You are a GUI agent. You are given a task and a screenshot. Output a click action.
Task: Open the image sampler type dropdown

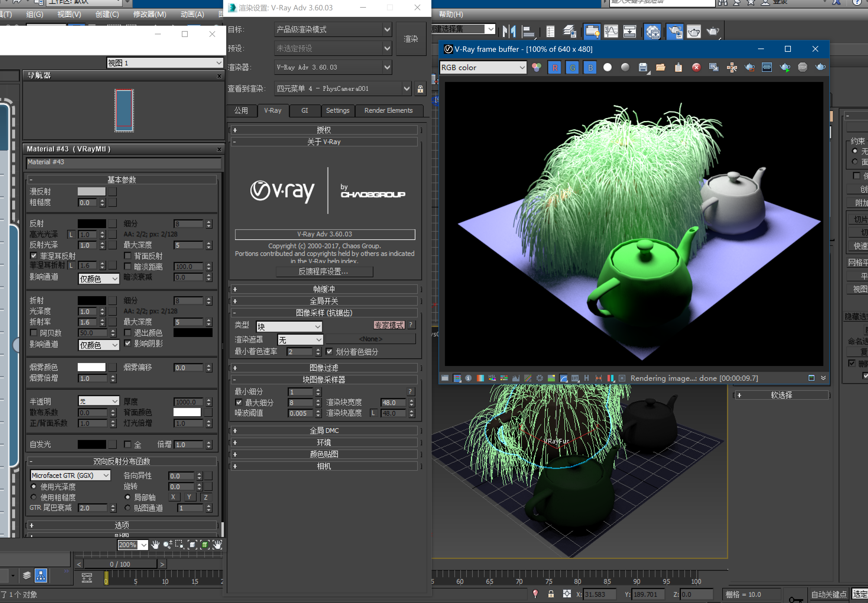click(289, 326)
